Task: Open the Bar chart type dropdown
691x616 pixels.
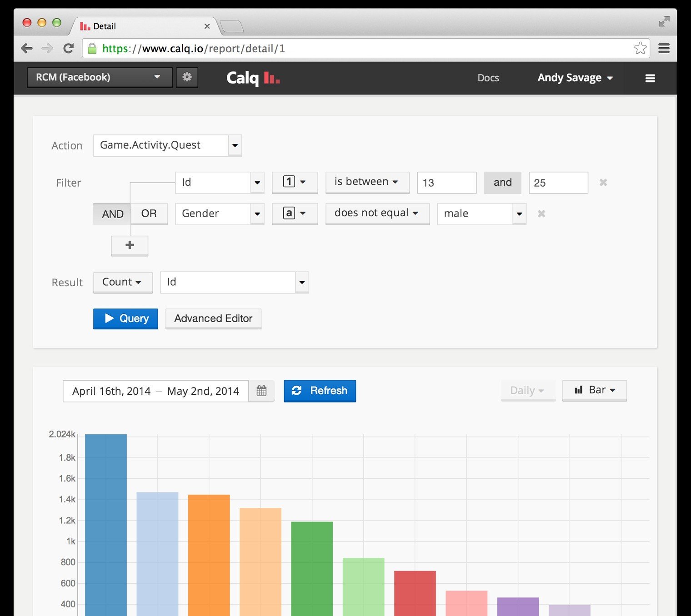Action: click(x=595, y=390)
